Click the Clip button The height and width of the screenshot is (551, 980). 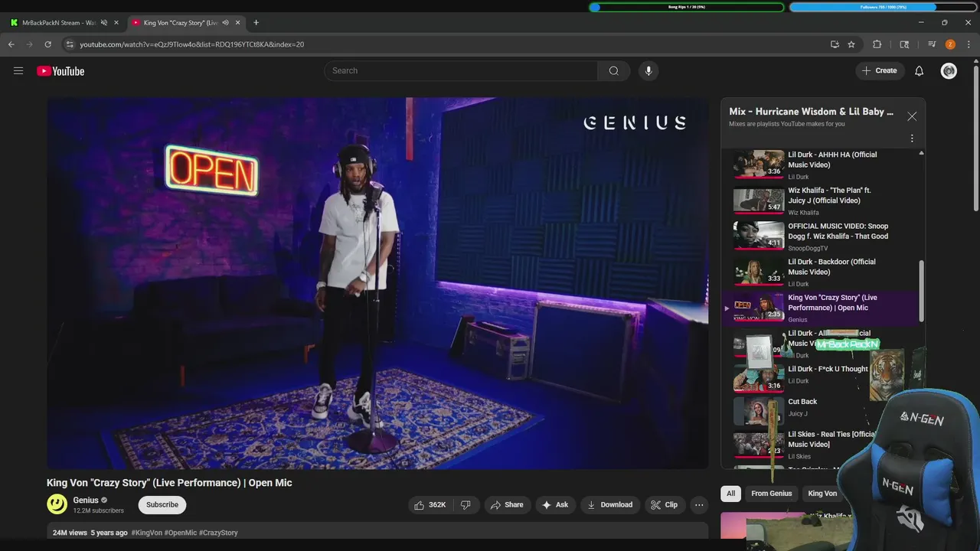665,505
